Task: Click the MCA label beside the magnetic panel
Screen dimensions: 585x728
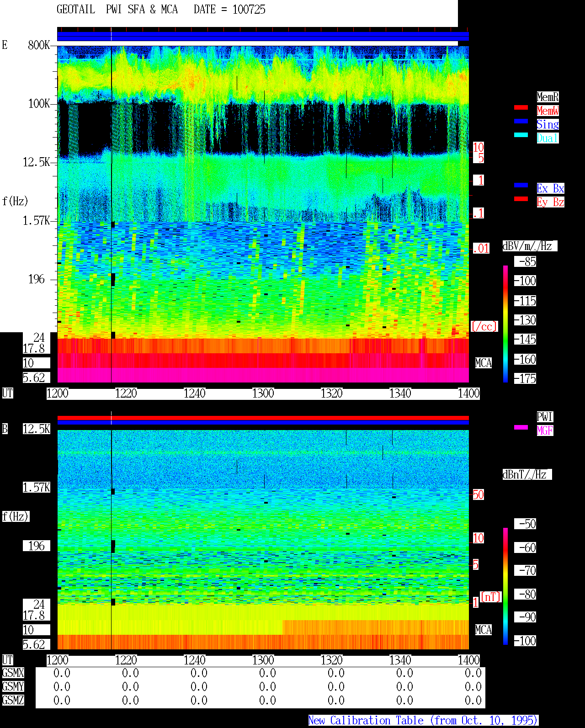Action: 484,630
